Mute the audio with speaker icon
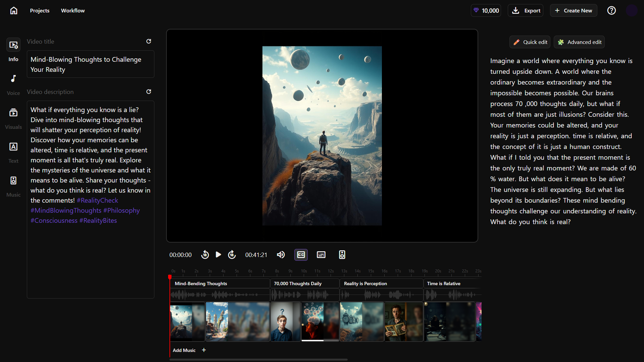644x362 pixels. tap(281, 255)
